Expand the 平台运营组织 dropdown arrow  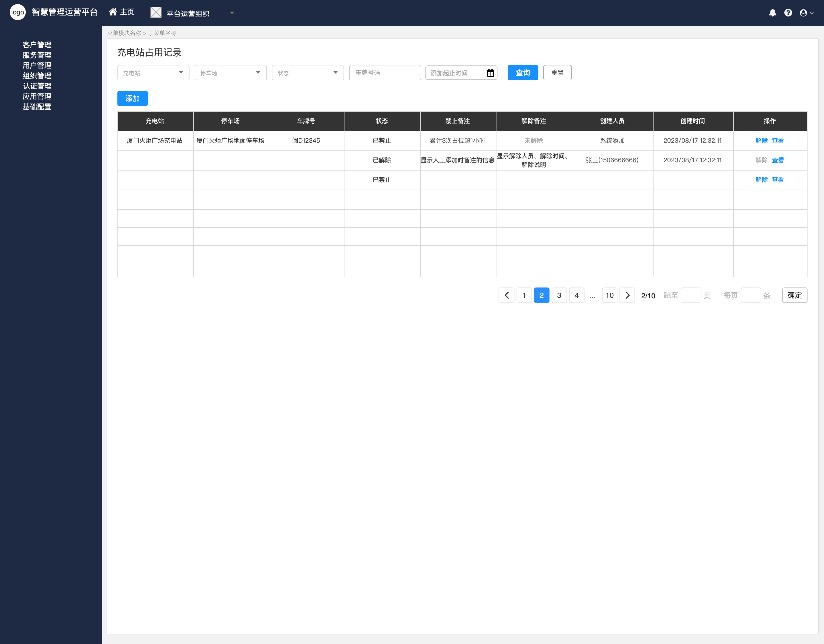[x=232, y=13]
